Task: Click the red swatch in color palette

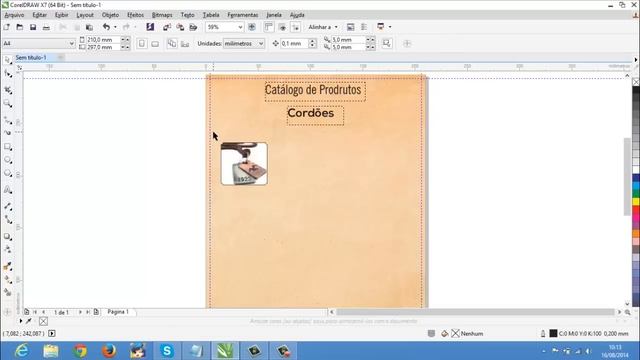Action: [x=636, y=209]
